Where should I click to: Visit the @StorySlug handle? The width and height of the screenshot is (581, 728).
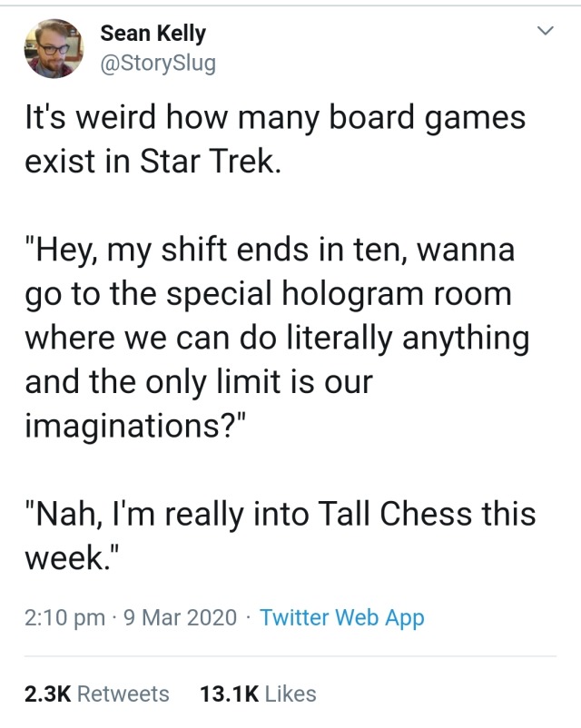tap(158, 64)
